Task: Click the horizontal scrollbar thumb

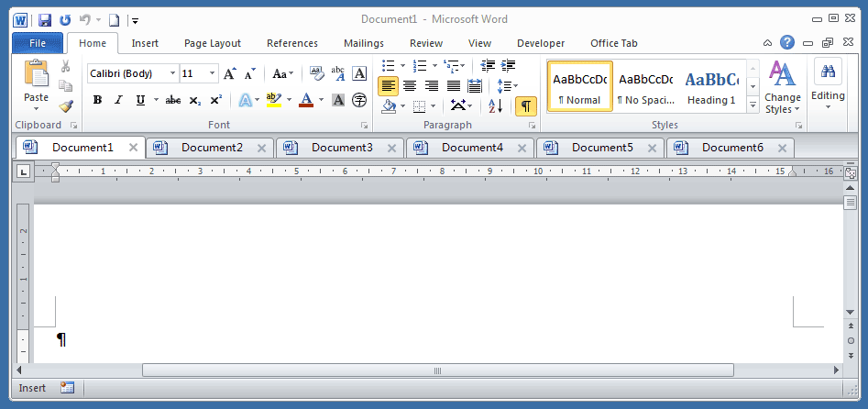Action: 437,370
